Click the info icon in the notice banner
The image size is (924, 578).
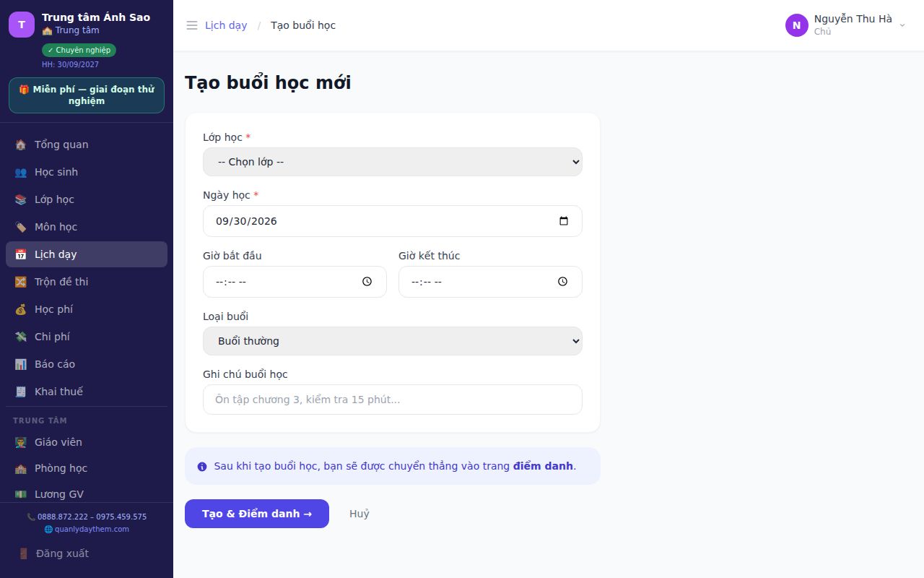point(202,467)
